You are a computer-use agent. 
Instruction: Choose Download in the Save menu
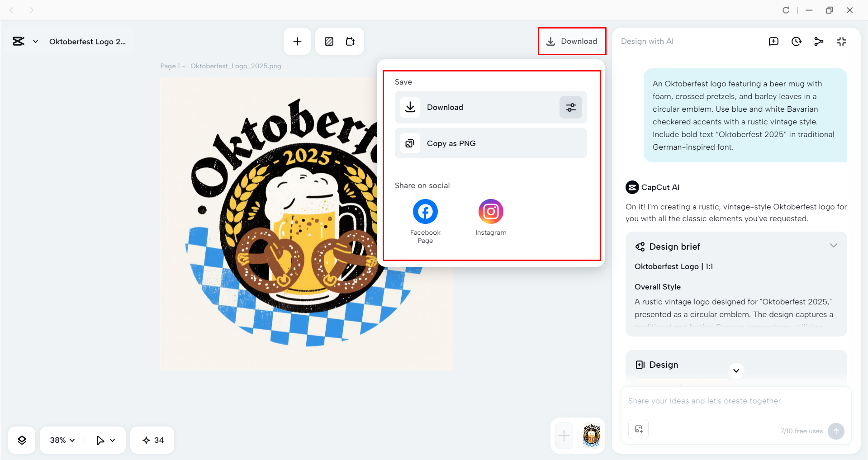477,107
